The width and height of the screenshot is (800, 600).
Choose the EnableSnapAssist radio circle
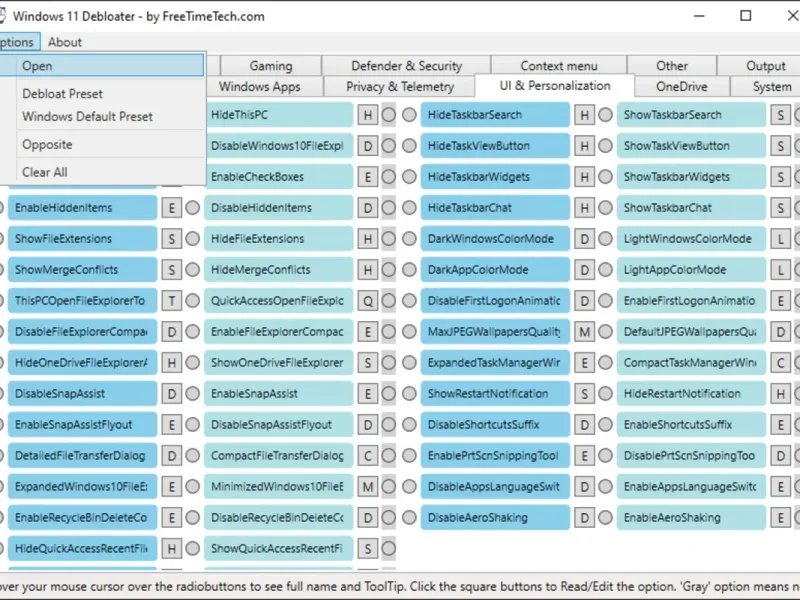tap(193, 393)
